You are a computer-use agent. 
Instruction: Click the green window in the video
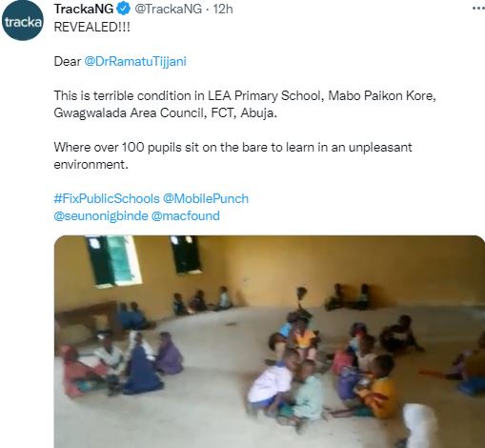(113, 260)
